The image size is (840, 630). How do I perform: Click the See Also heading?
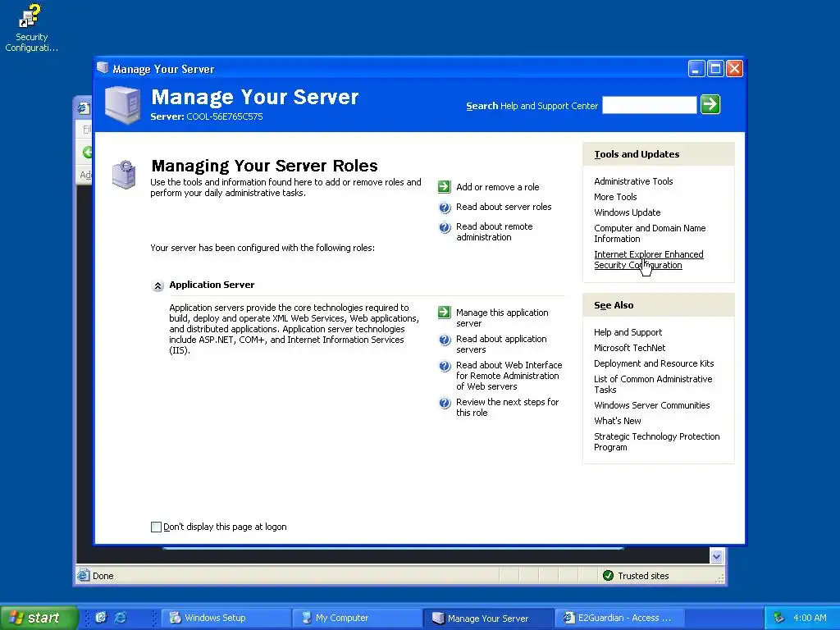click(x=614, y=305)
